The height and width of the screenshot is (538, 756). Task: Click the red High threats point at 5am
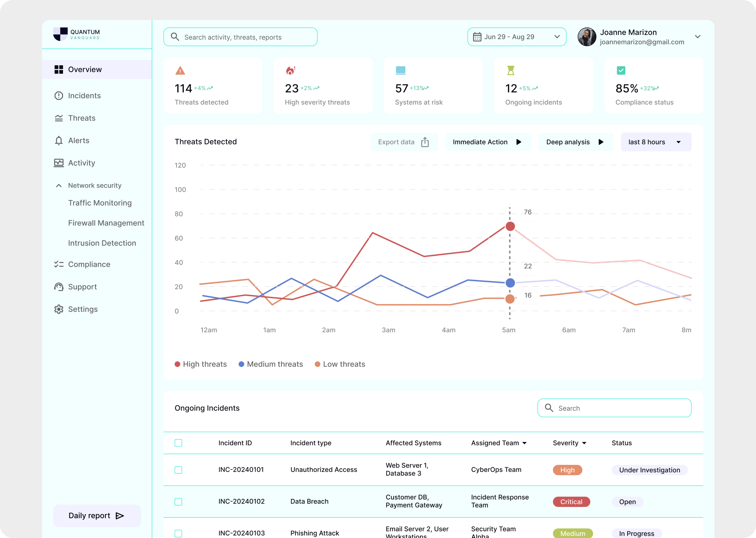[x=510, y=226]
